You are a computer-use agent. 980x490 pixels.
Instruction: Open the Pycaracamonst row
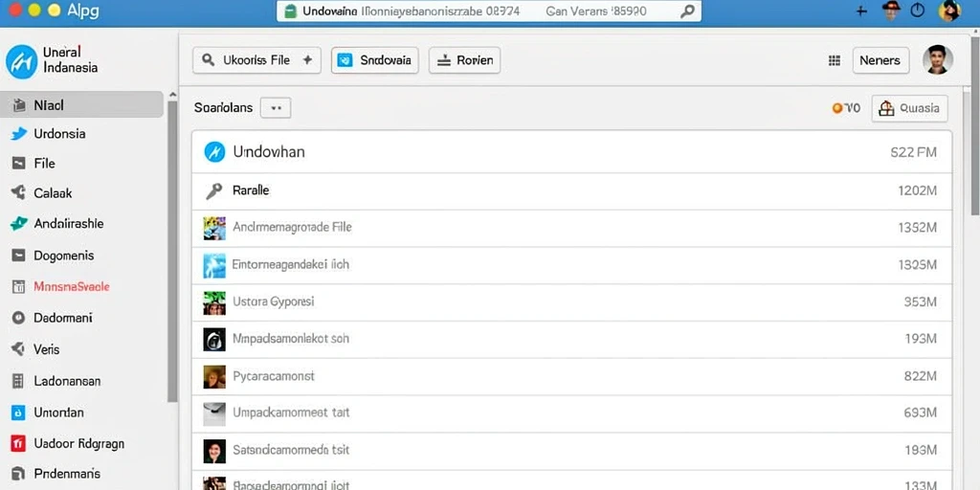(x=572, y=376)
